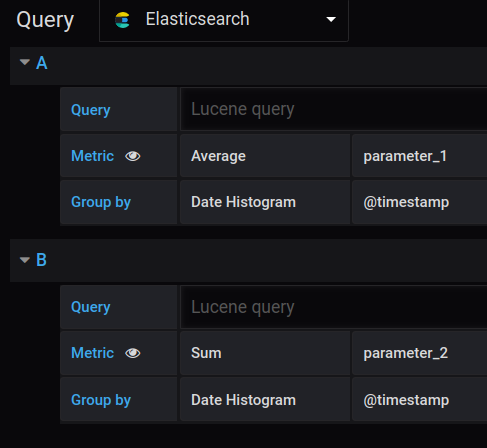Collapse query A with its triangle
The width and height of the screenshot is (487, 448).
25,62
